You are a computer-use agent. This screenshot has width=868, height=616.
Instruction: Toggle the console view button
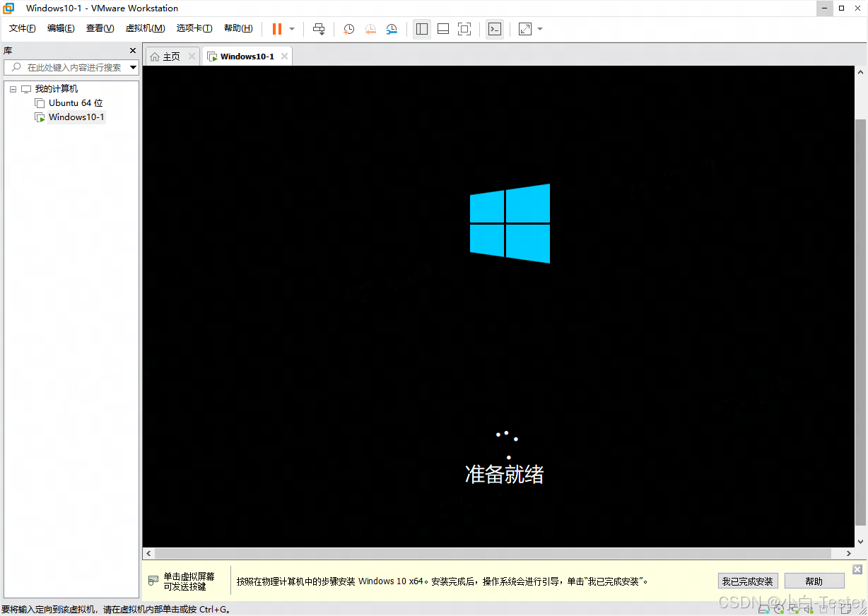coord(495,29)
